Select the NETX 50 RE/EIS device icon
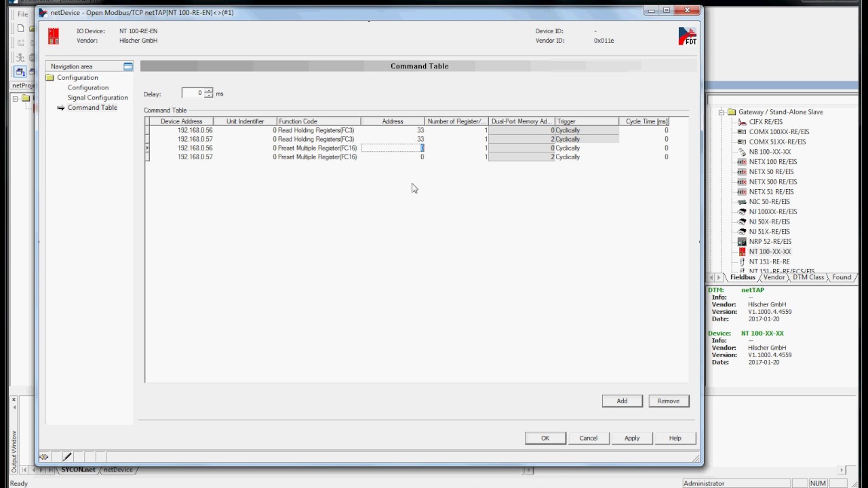Viewport: 868px width, 488px height. pos(742,171)
